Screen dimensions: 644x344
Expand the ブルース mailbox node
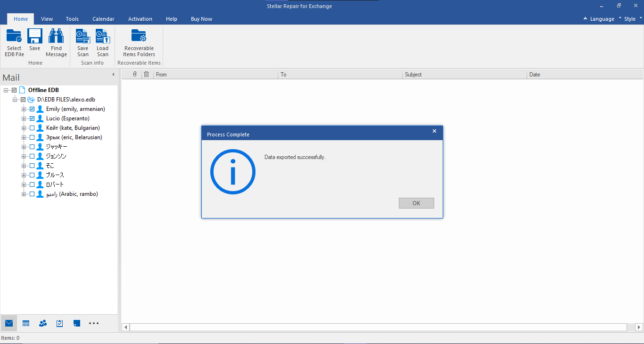click(24, 175)
